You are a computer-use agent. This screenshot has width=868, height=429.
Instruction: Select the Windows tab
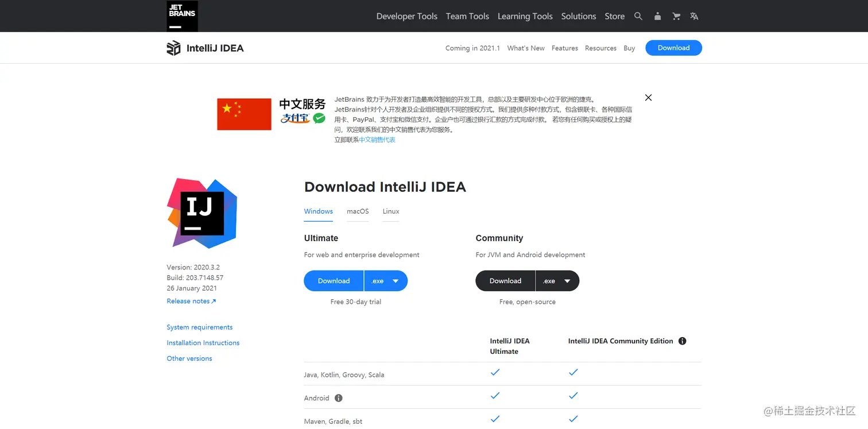[318, 211]
